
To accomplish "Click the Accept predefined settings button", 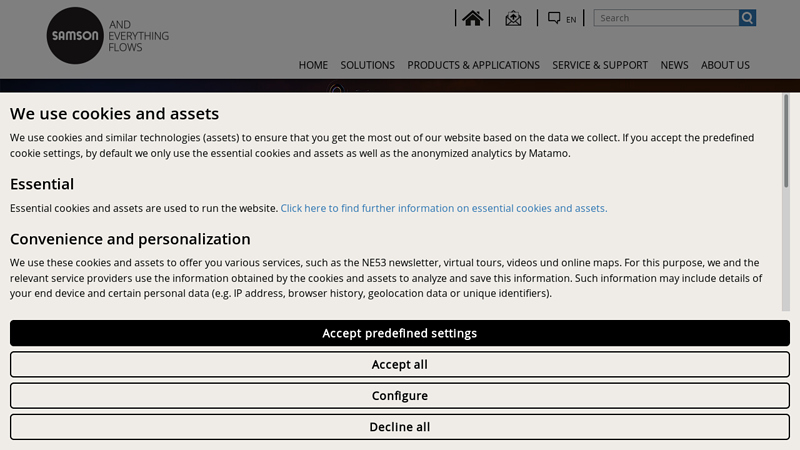I will [400, 333].
